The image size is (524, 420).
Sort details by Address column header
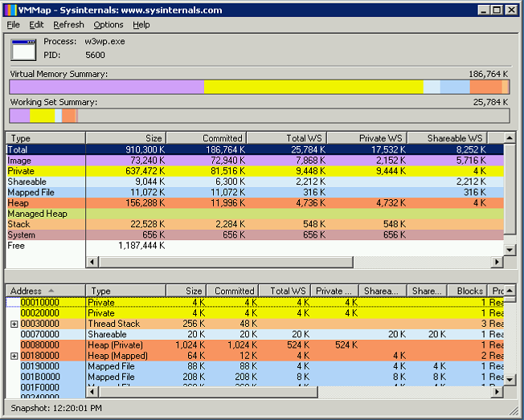click(x=46, y=291)
